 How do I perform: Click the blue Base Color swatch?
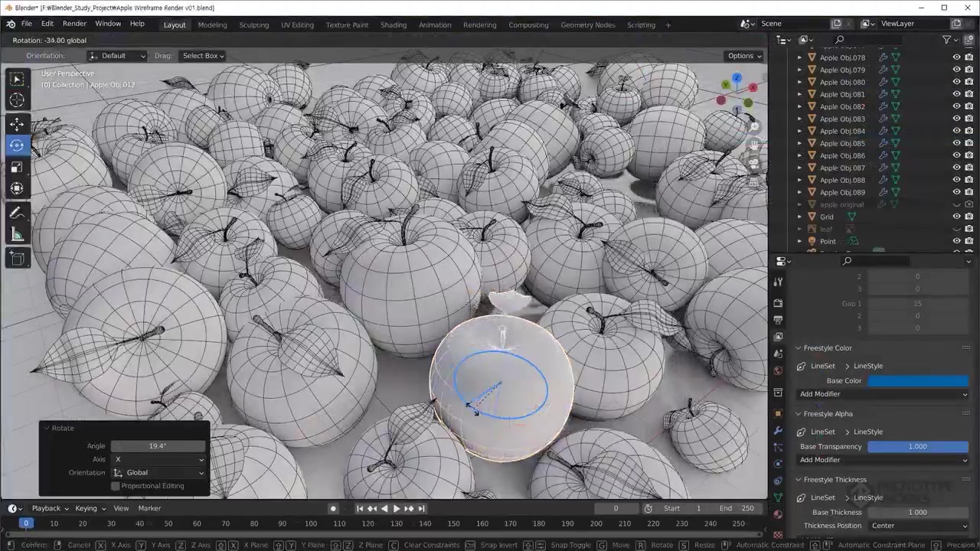[x=917, y=380]
